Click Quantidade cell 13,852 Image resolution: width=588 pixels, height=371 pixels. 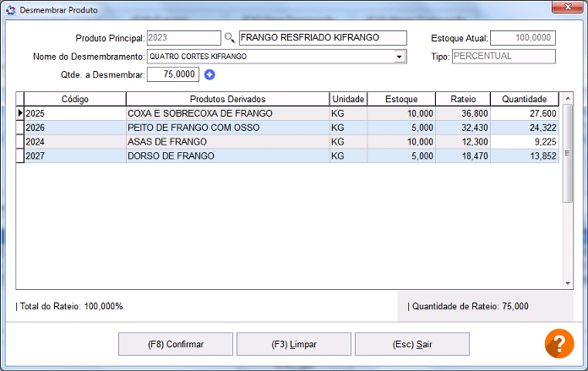click(525, 156)
